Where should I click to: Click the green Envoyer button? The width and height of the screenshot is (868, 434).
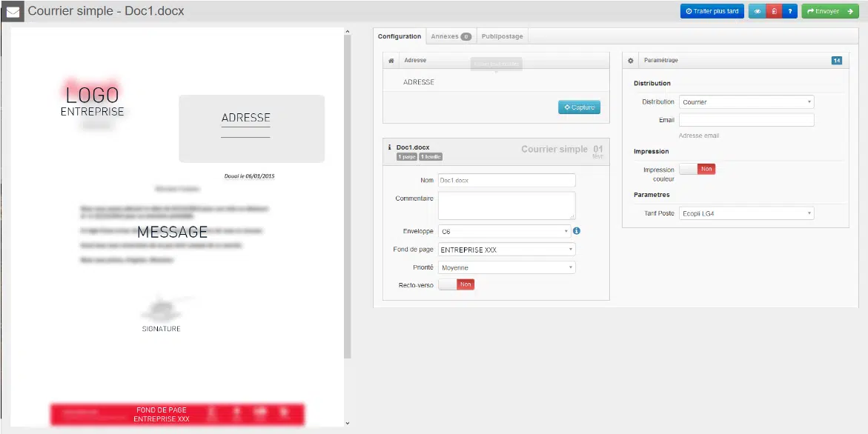[830, 11]
